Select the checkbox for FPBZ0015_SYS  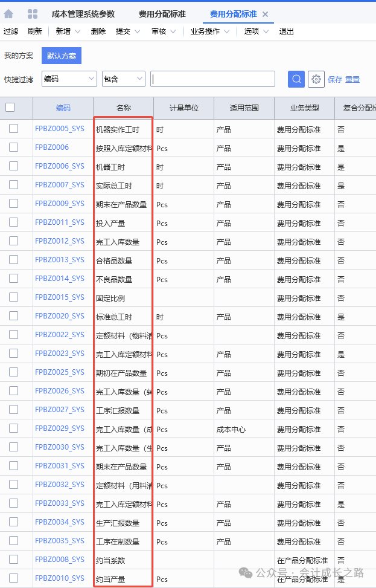pyautogui.click(x=13, y=297)
